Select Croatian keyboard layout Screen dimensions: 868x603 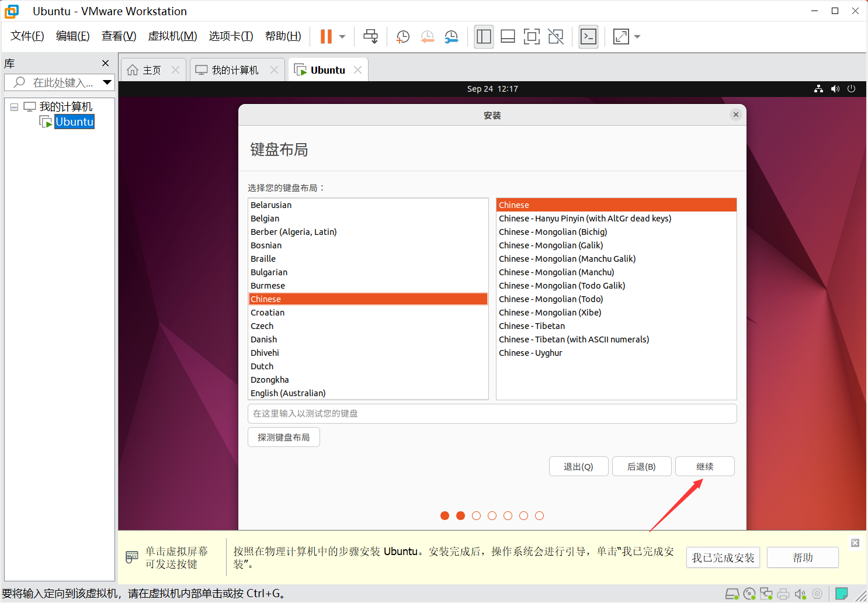369,313
